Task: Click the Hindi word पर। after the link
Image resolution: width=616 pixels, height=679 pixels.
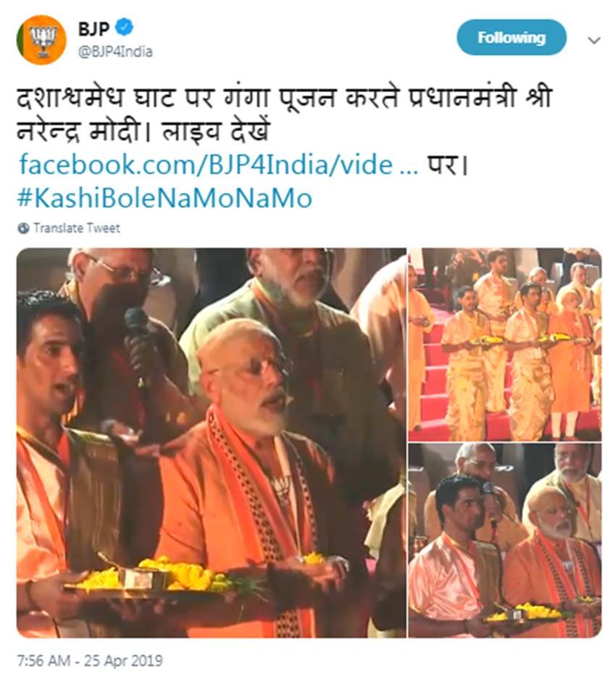Action: point(449,165)
